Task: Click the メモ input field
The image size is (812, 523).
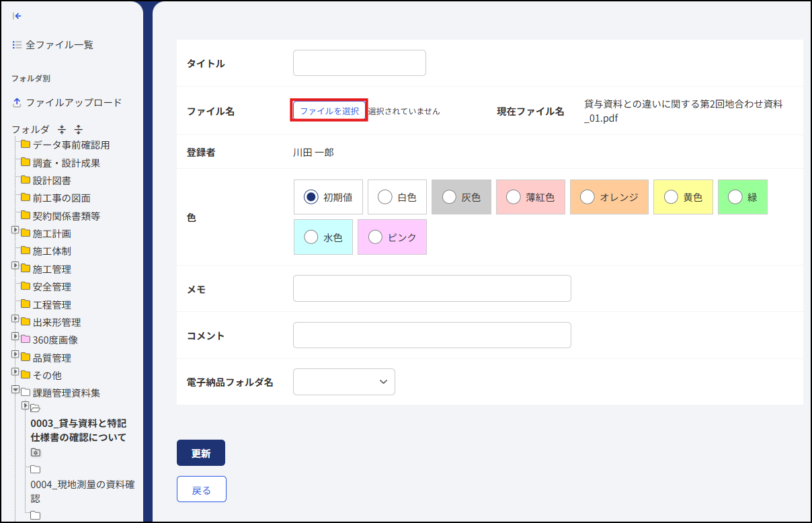Action: [x=432, y=288]
